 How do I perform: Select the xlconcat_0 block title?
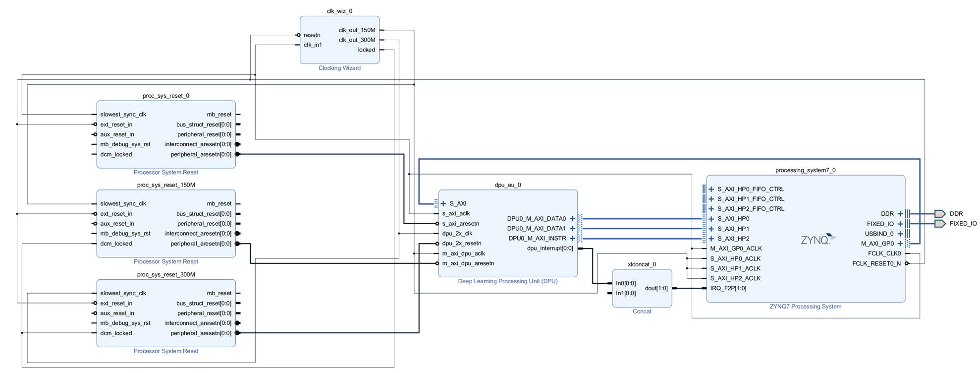click(x=642, y=264)
